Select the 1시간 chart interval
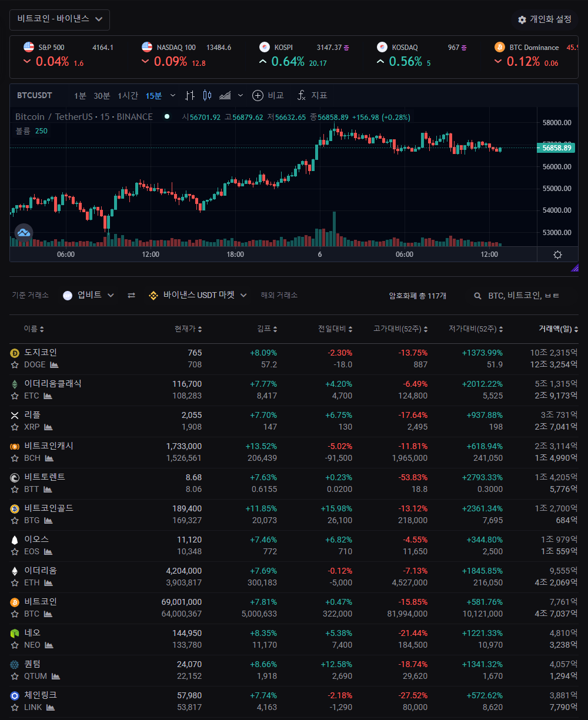588x720 pixels. (128, 95)
